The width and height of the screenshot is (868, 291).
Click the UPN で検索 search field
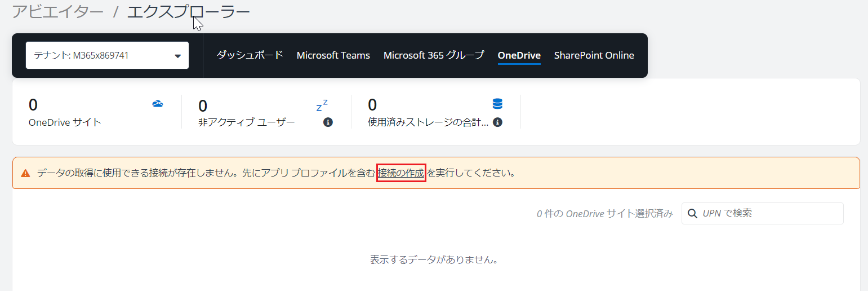[x=763, y=213]
